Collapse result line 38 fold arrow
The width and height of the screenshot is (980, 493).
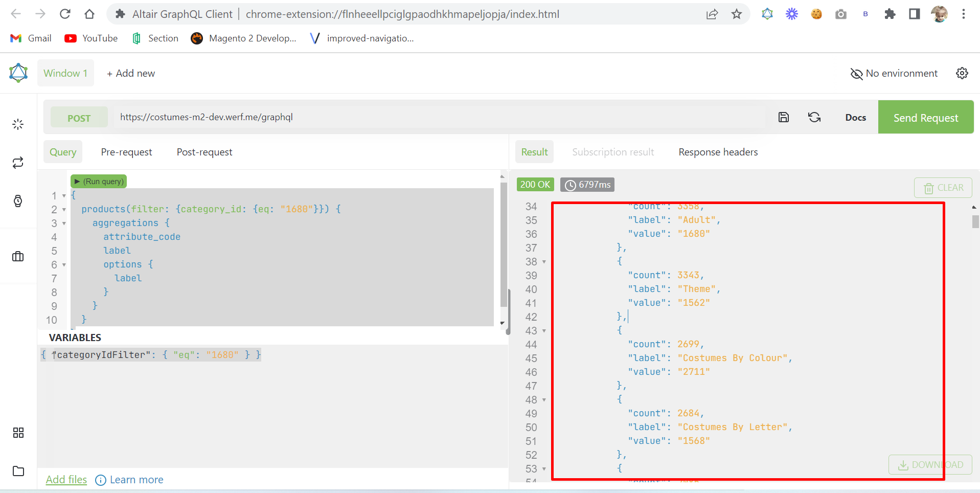[x=544, y=262]
